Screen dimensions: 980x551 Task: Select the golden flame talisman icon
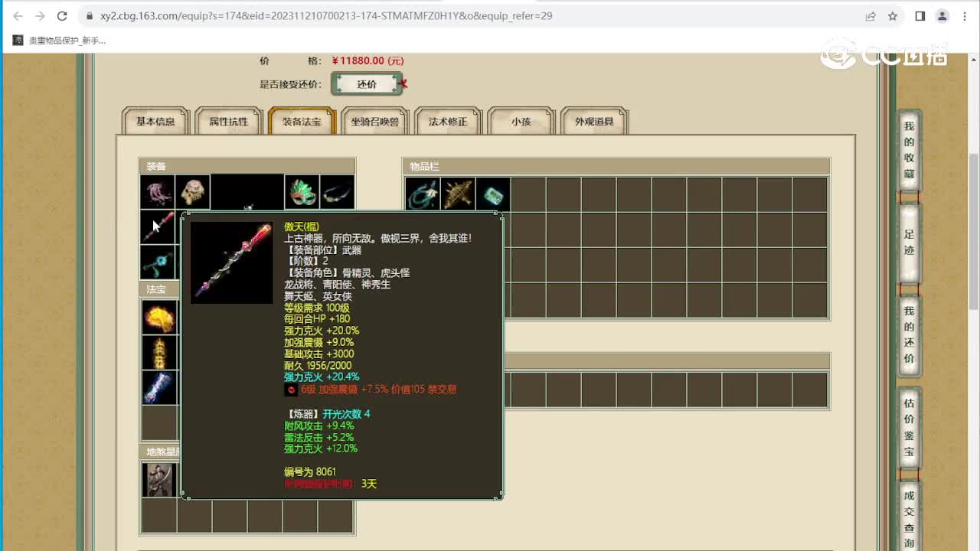pyautogui.click(x=159, y=317)
